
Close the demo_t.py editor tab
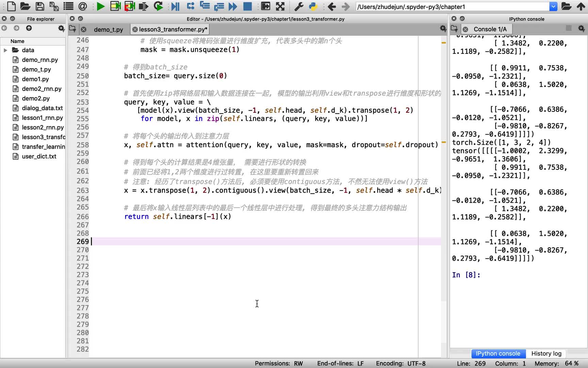click(84, 30)
